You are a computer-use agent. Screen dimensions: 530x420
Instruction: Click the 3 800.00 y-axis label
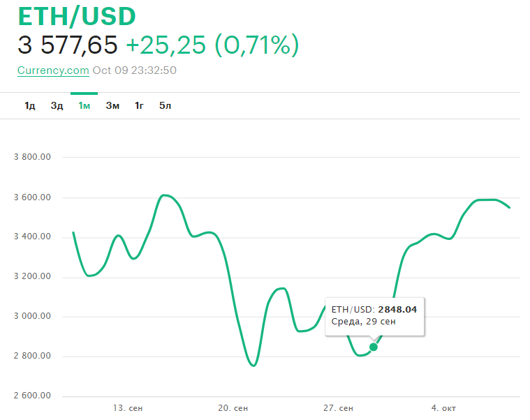[33, 158]
